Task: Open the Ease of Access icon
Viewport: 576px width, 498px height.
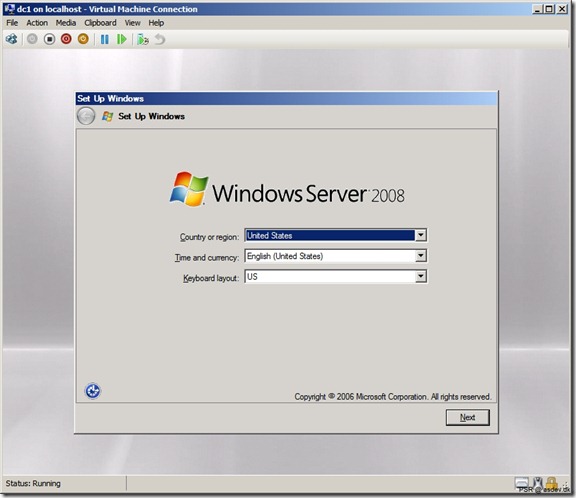Action: point(93,390)
